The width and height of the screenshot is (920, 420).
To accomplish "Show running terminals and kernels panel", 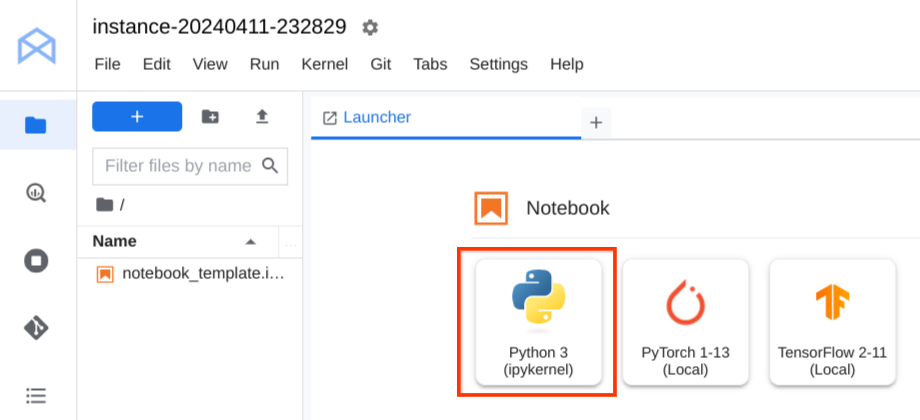I will (37, 261).
